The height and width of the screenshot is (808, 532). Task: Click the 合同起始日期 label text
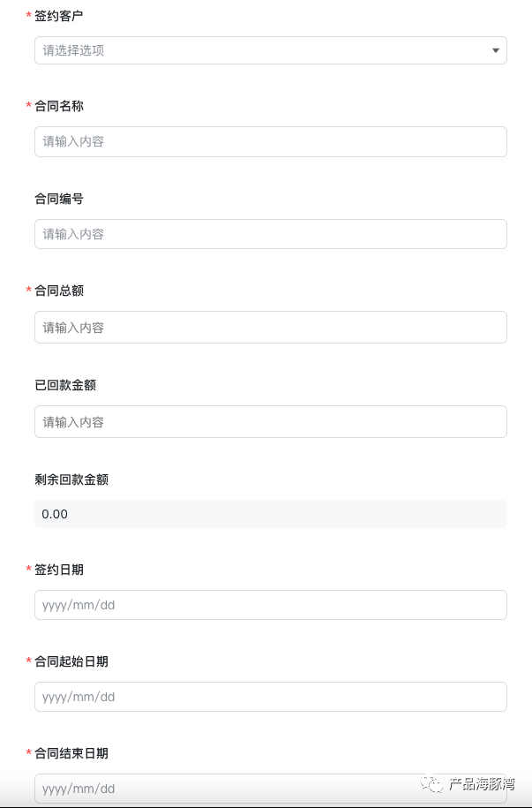[71, 661]
